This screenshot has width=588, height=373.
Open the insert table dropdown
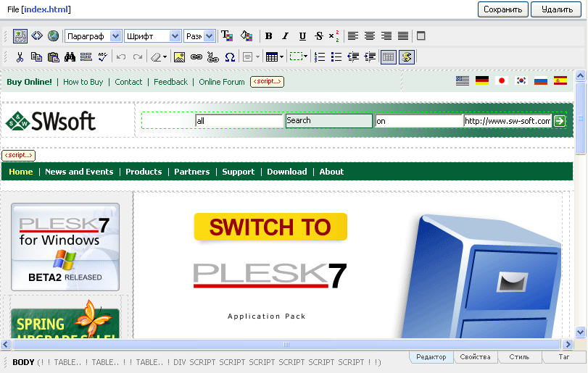275,57
